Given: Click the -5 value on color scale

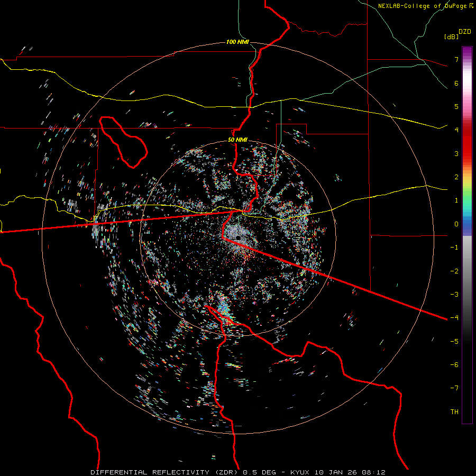Looking at the screenshot, I should (x=454, y=342).
